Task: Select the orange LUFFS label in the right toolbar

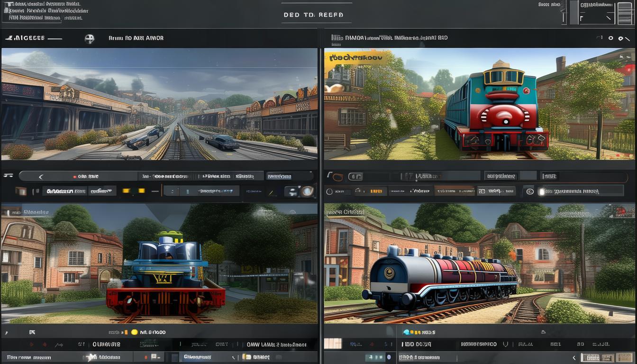Action: (375, 191)
